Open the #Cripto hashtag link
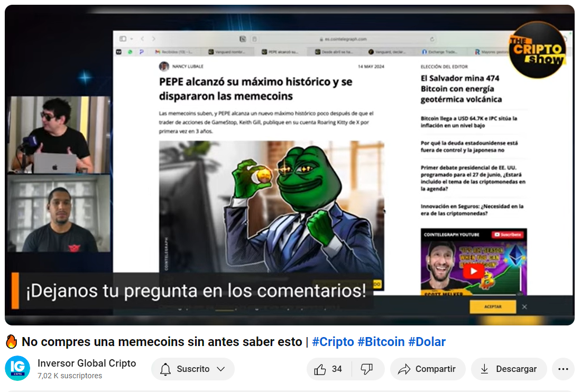The width and height of the screenshot is (581, 392). tap(333, 342)
